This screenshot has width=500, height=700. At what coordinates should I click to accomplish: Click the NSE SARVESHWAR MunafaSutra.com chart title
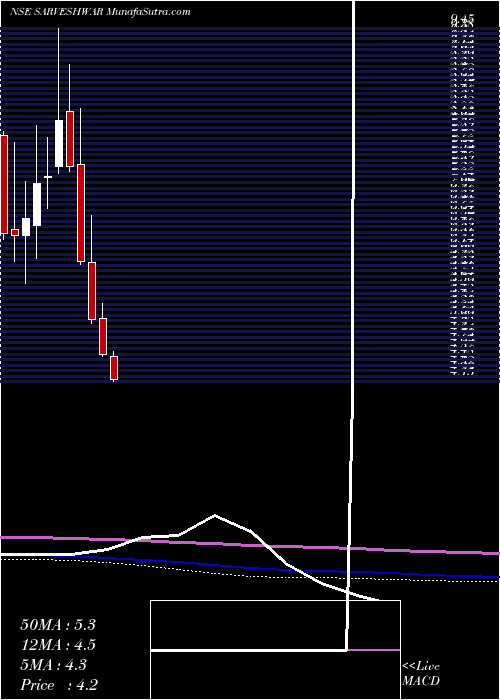click(100, 12)
